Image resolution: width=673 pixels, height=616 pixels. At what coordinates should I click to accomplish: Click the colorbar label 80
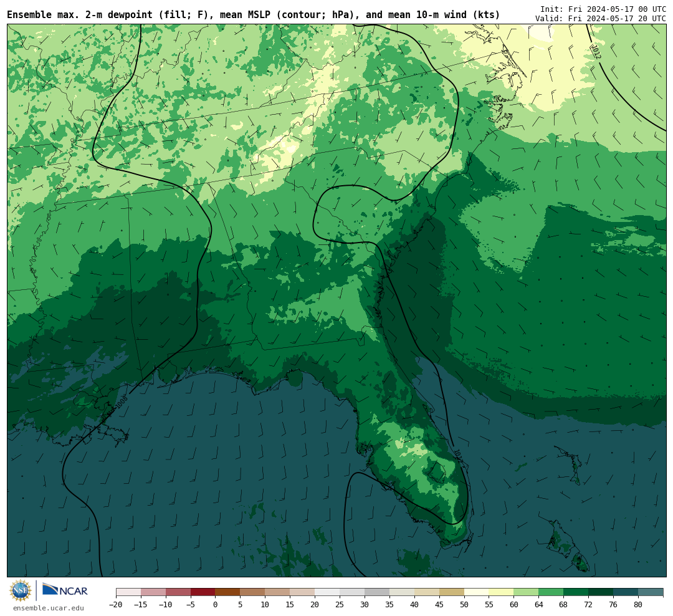pyautogui.click(x=638, y=604)
